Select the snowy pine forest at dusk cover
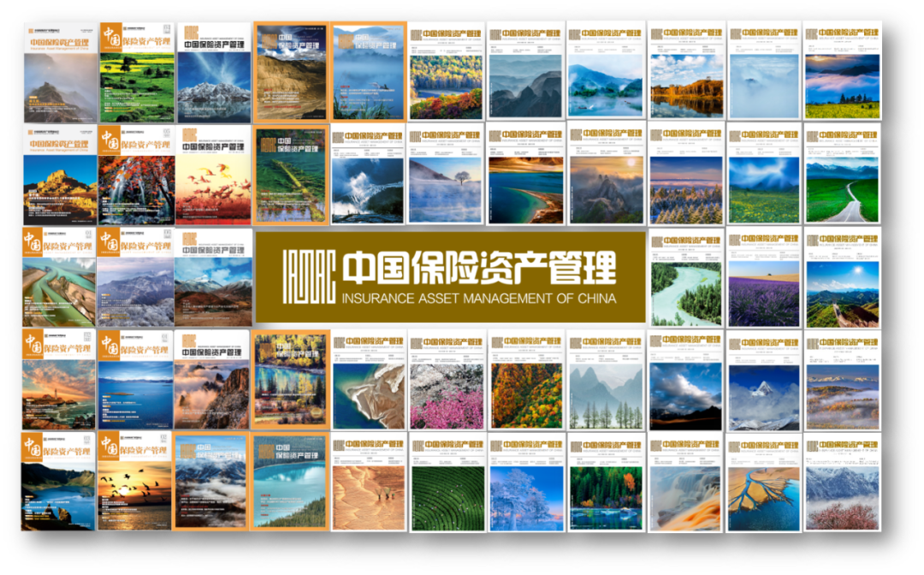The width and height of the screenshot is (924, 575). [686, 175]
